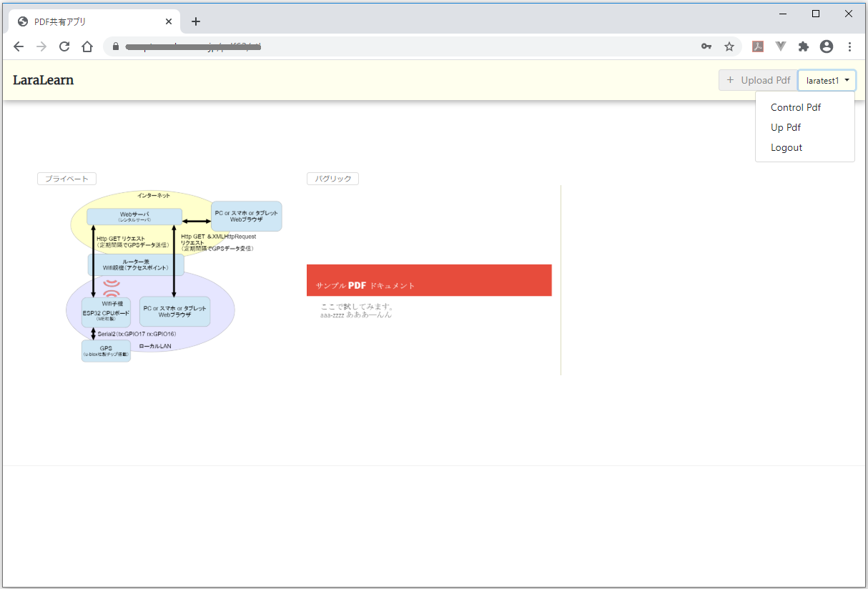Screen dimensions: 868x589
Task: Log out via the Logout menu item
Action: pyautogui.click(x=786, y=148)
